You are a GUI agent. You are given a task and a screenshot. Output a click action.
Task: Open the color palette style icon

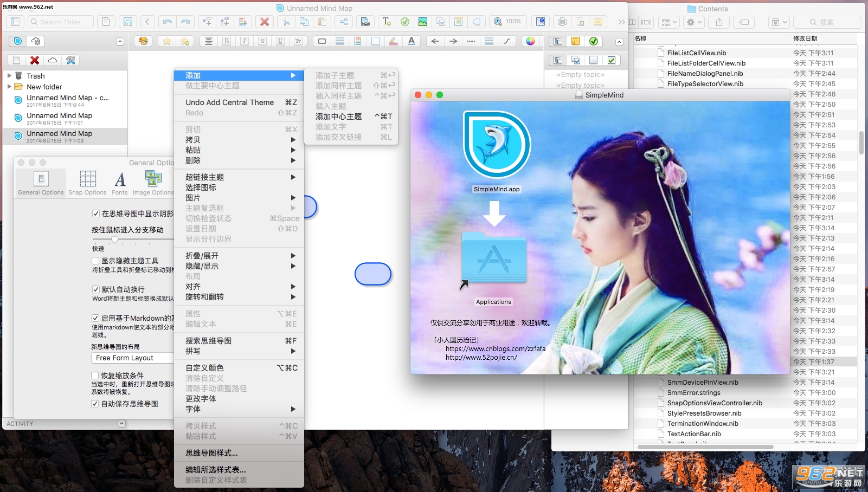pyautogui.click(x=143, y=41)
